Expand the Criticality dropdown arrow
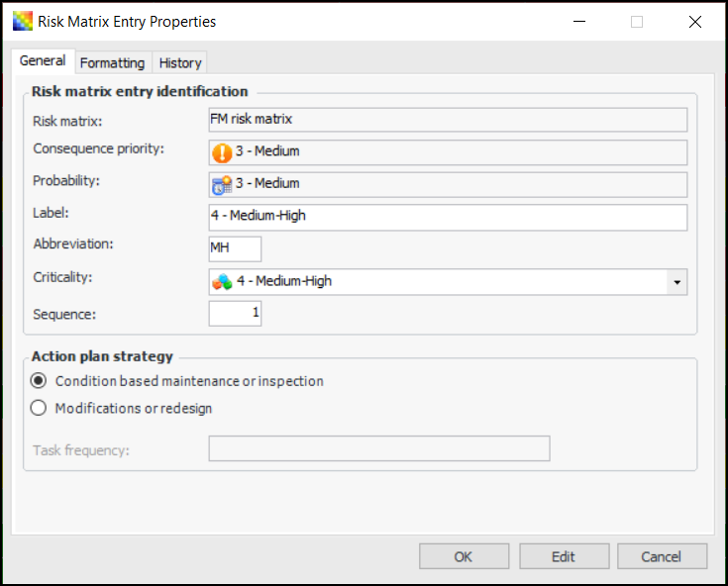The image size is (728, 586). click(676, 282)
